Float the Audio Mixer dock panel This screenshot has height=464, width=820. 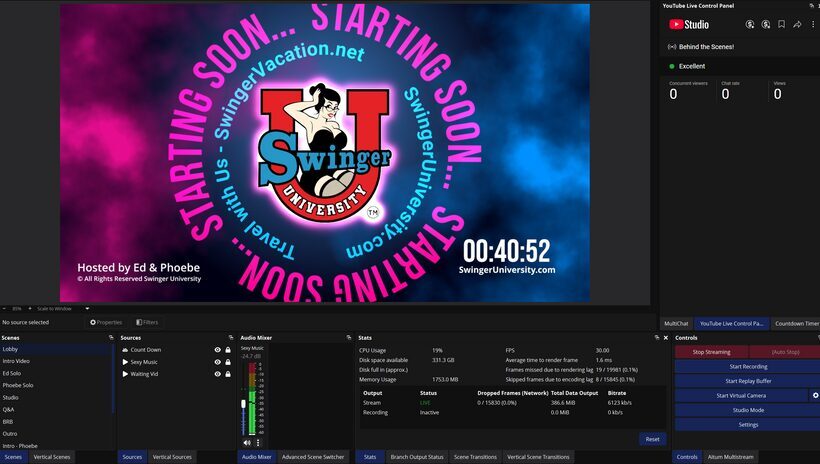click(x=349, y=337)
